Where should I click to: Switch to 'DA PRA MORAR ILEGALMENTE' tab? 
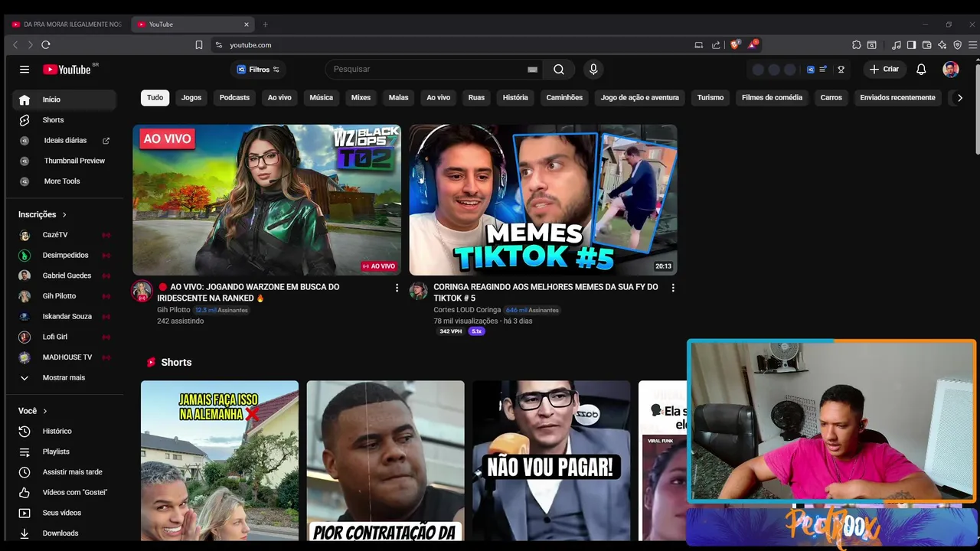[67, 24]
